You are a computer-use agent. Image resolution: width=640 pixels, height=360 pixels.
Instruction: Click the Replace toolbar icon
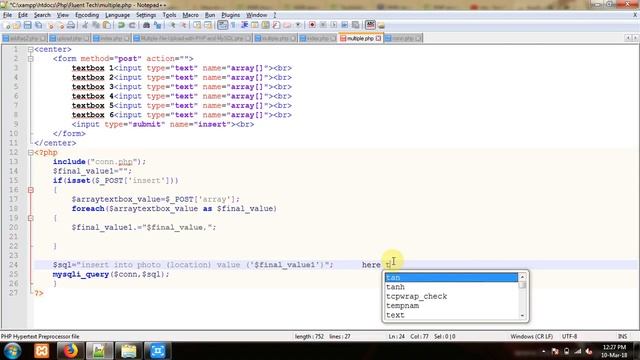coord(157,25)
